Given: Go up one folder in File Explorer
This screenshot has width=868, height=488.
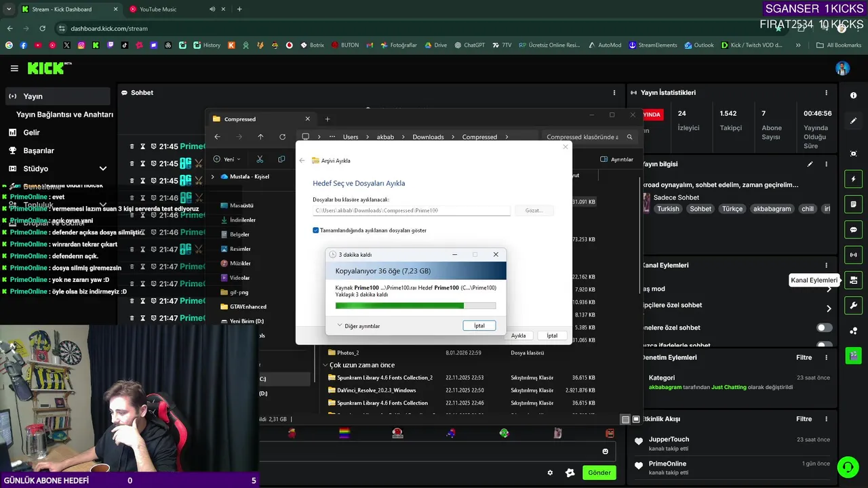Looking at the screenshot, I should point(260,137).
